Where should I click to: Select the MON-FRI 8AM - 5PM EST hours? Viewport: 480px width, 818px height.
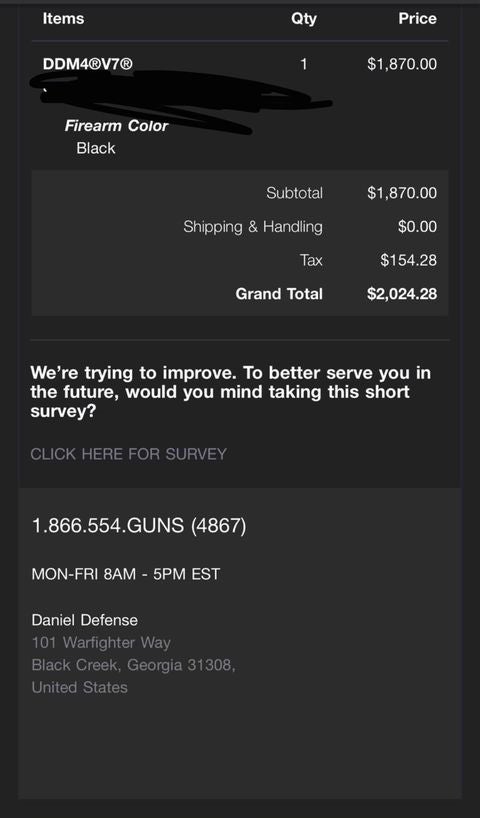126,574
